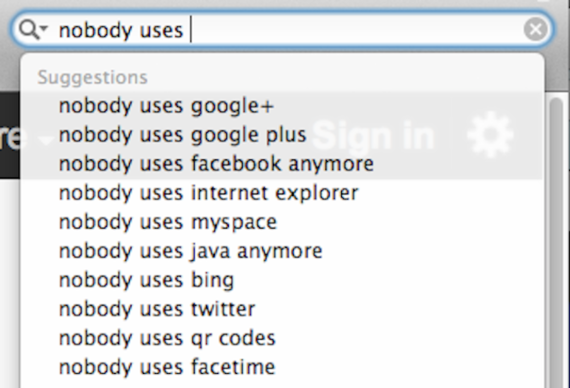Click the Sign in button
The height and width of the screenshot is (388, 570).
pyautogui.click(x=373, y=136)
